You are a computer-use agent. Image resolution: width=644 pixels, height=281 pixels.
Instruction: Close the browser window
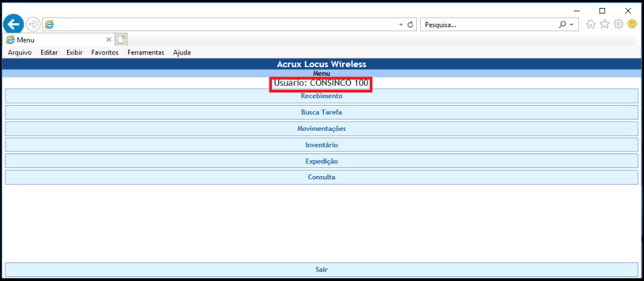pos(628,11)
